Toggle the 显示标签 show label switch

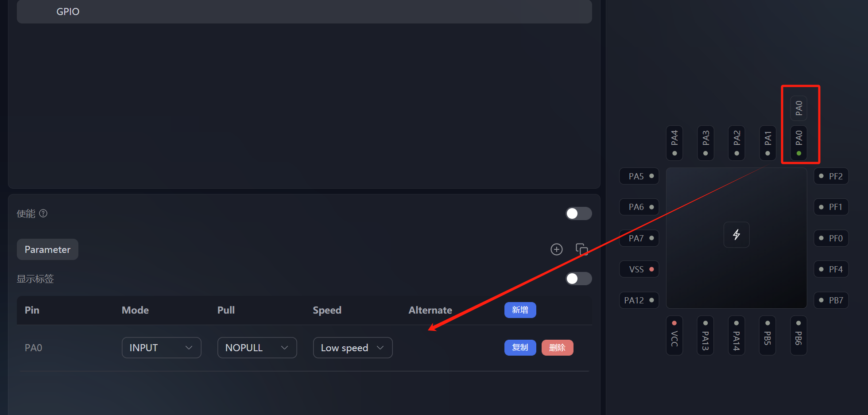click(578, 279)
